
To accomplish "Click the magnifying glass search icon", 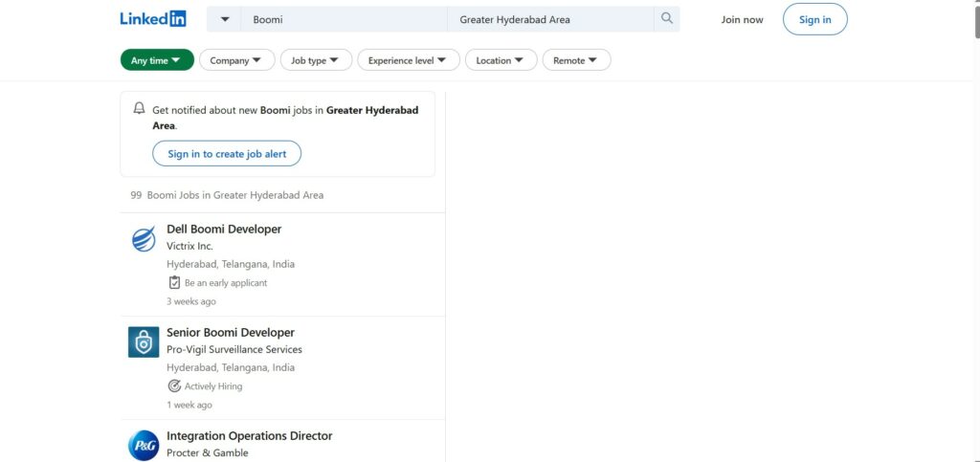I will tap(666, 19).
